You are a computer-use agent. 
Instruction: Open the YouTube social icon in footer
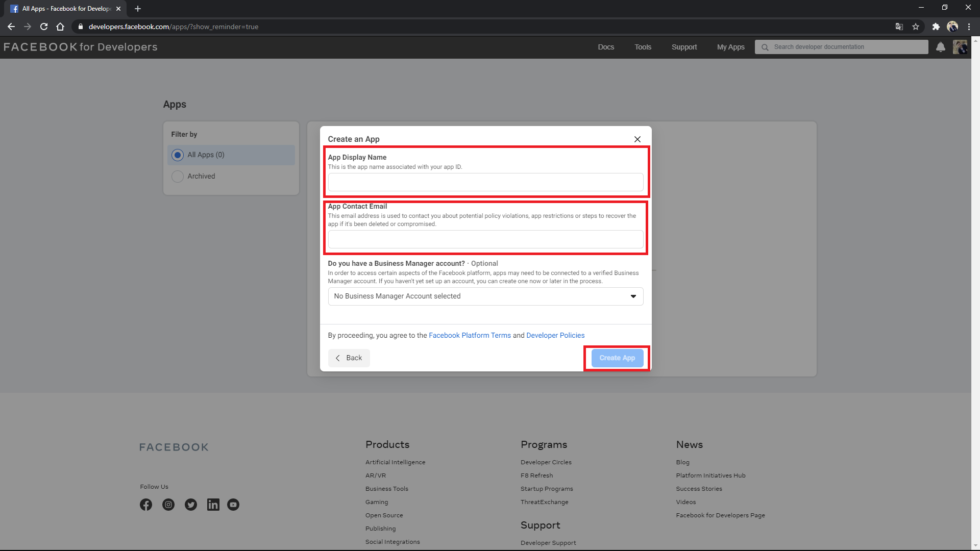[x=233, y=505]
